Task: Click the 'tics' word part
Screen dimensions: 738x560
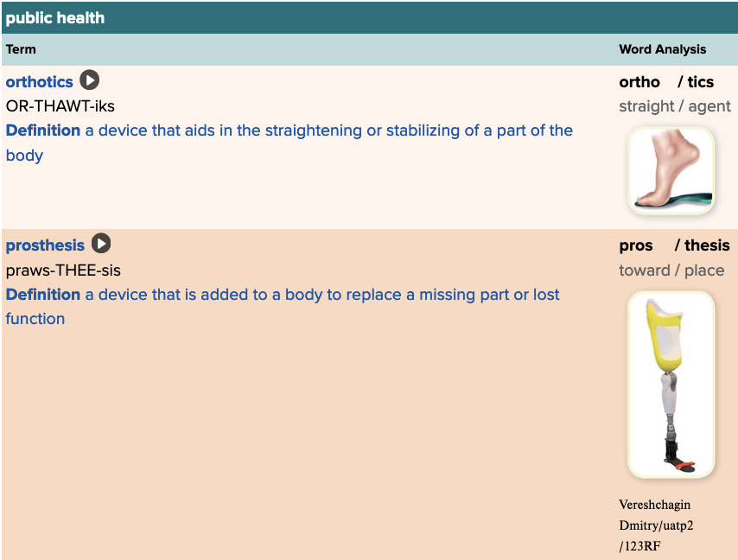Action: tap(701, 82)
